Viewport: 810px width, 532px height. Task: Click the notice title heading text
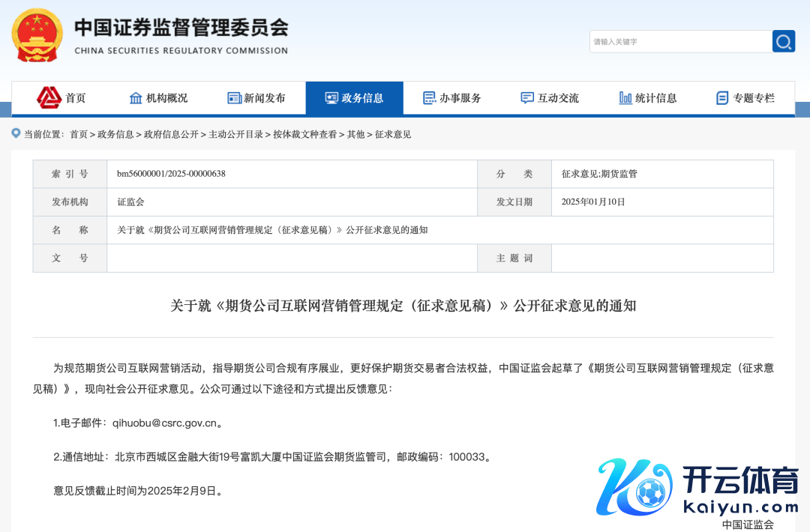(x=403, y=306)
